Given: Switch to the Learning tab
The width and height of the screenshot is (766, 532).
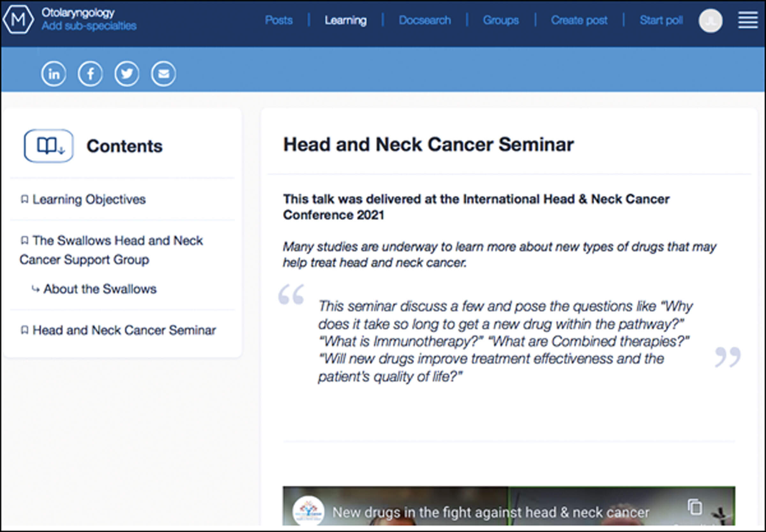Looking at the screenshot, I should pyautogui.click(x=345, y=20).
